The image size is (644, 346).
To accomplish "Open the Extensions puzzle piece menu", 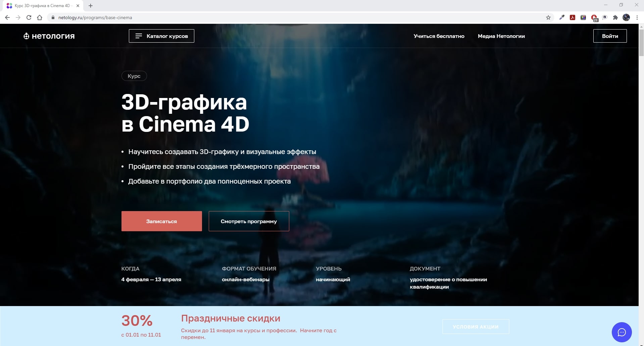I will point(615,17).
